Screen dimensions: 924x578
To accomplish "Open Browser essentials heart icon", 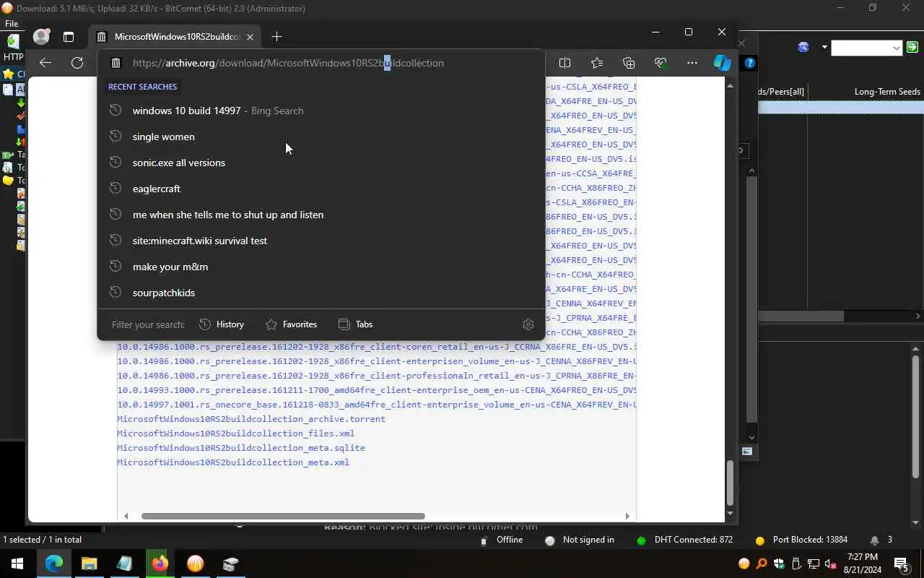I will coord(661,63).
